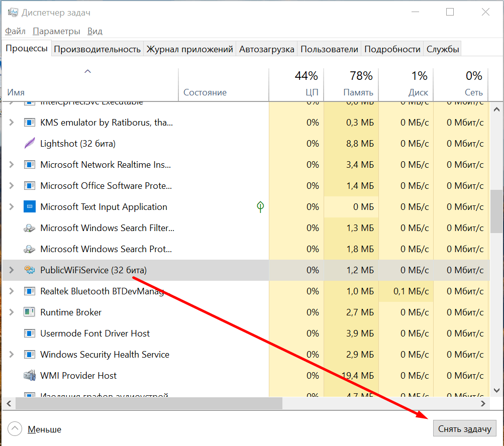Click the vertical scrollbar down arrow
Screen dimensions: 504x446
(496, 390)
